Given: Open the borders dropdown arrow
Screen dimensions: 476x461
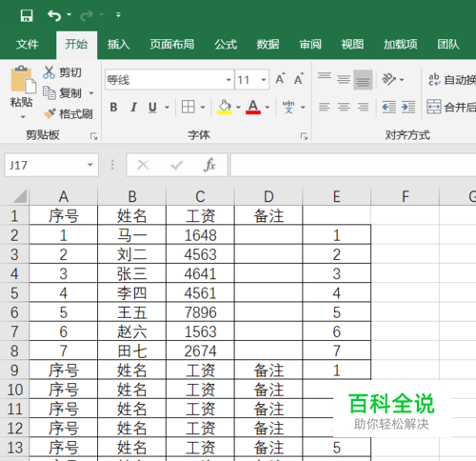Looking at the screenshot, I should point(203,108).
